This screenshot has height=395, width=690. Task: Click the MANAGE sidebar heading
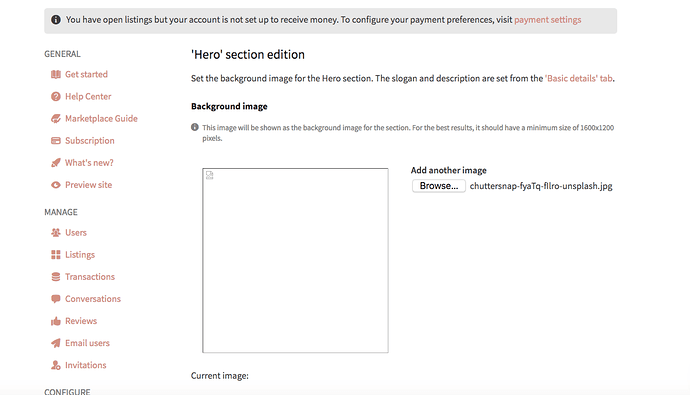pyautogui.click(x=61, y=212)
